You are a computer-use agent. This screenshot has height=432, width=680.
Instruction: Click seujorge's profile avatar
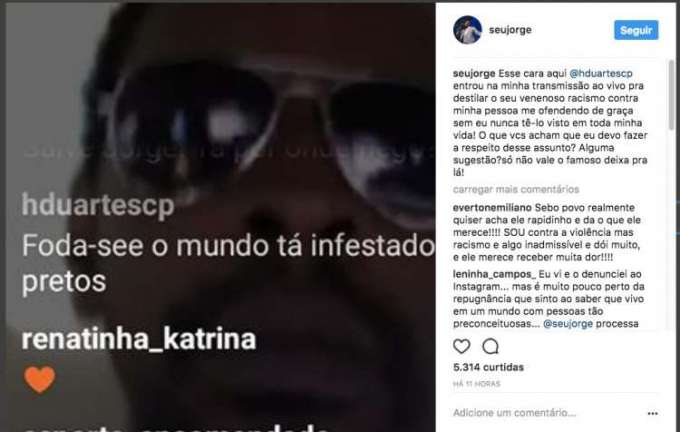pyautogui.click(x=467, y=30)
